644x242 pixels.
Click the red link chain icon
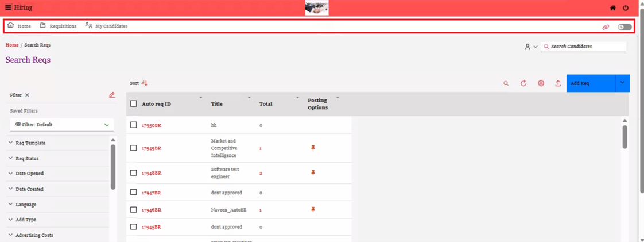pos(606,27)
